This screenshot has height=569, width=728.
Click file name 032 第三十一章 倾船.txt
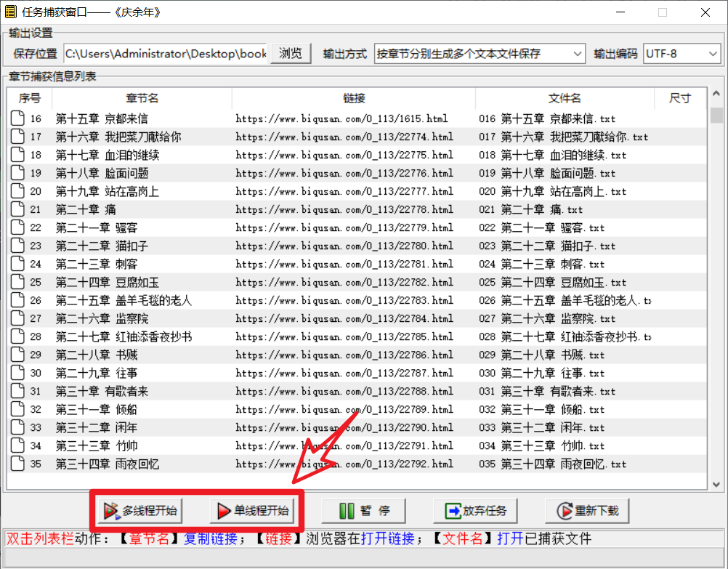pos(541,409)
